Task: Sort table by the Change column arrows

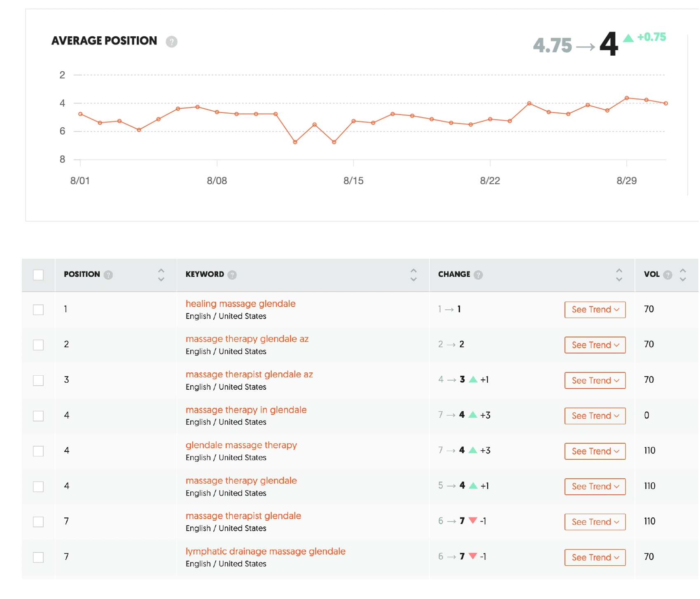Action: [619, 275]
